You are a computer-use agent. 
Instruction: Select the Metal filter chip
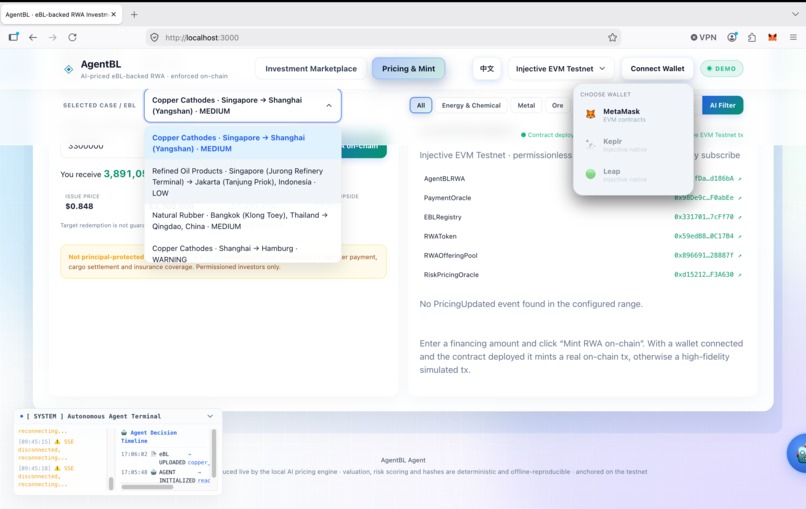(526, 105)
